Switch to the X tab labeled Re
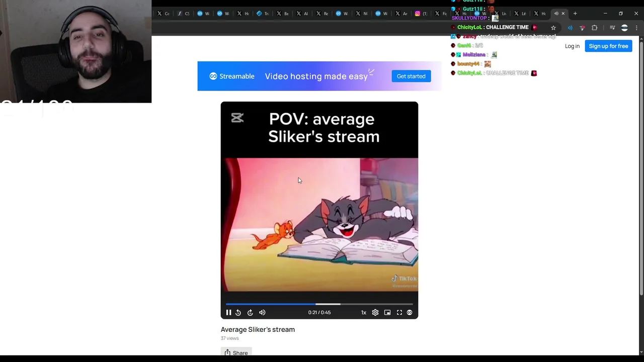The width and height of the screenshot is (644, 362). (322, 14)
